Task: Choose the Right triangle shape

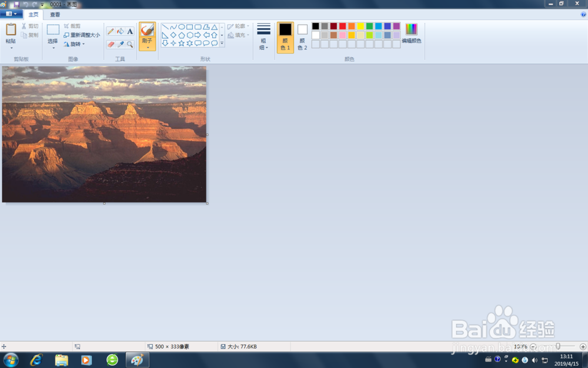Action: pos(165,35)
